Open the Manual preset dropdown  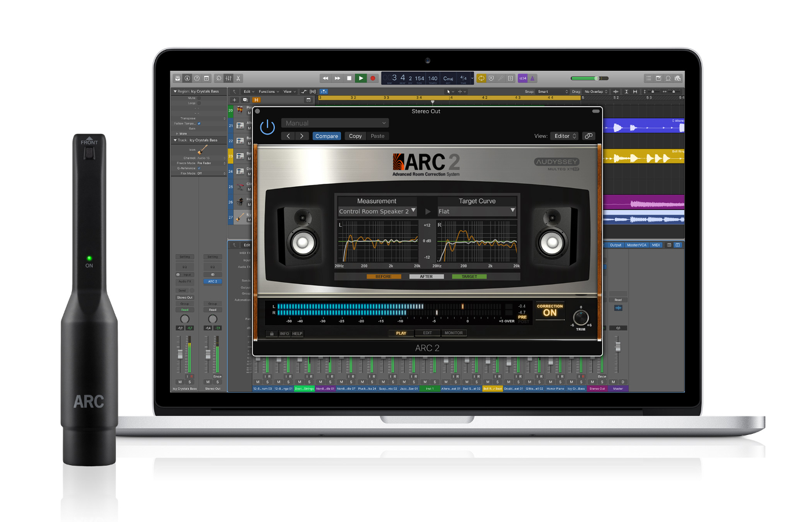(335, 123)
